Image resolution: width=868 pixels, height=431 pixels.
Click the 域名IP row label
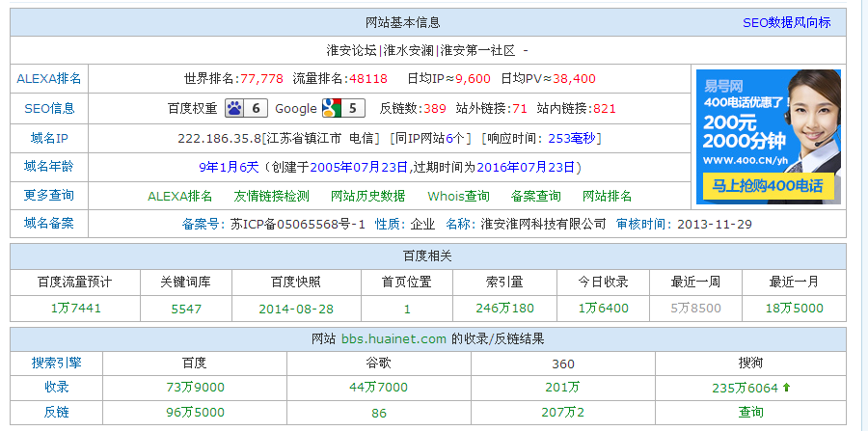(x=49, y=138)
